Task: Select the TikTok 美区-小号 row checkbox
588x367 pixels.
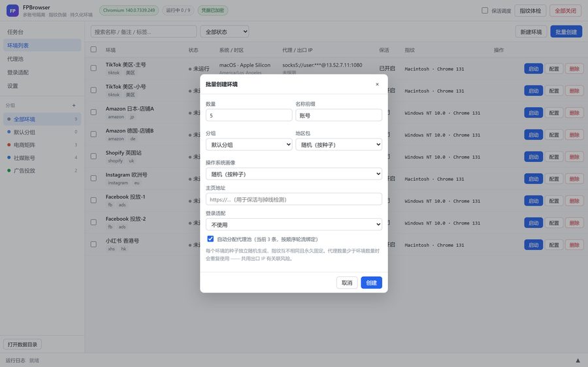Action: 93,90
